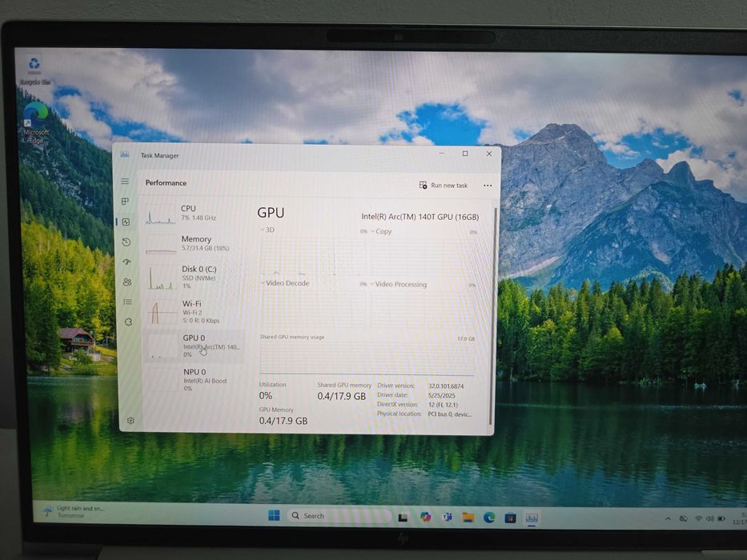Click the physical location value PCI bus 0
This screenshot has height=560, width=747.
click(x=449, y=414)
